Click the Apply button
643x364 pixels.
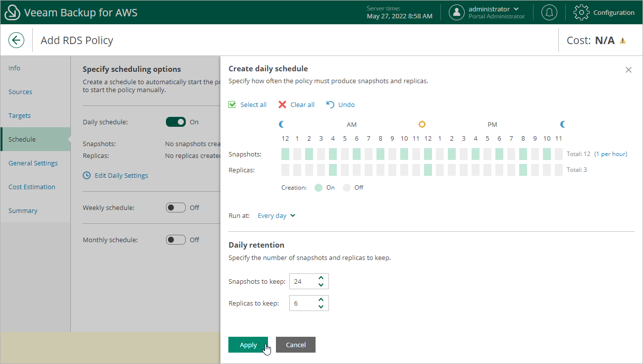pyautogui.click(x=248, y=345)
